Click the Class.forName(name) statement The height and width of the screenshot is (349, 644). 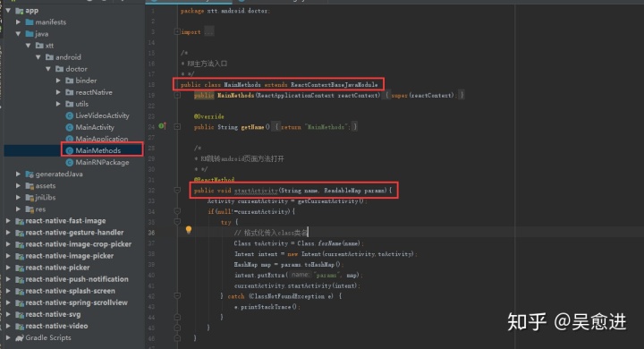click(299, 243)
